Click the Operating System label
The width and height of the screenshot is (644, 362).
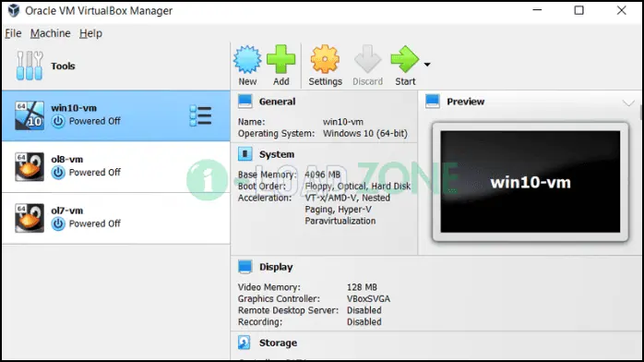(277, 134)
